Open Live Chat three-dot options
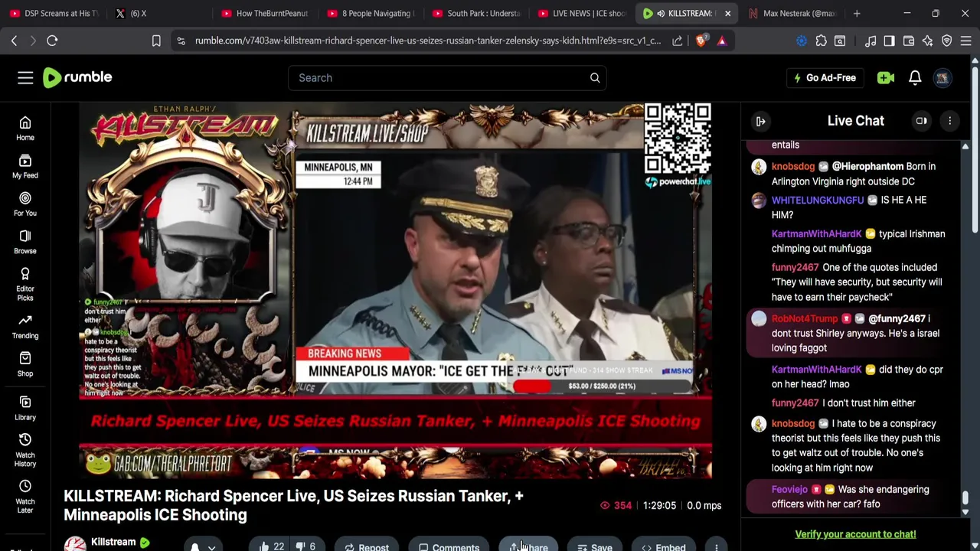This screenshot has width=980, height=551. (x=950, y=121)
